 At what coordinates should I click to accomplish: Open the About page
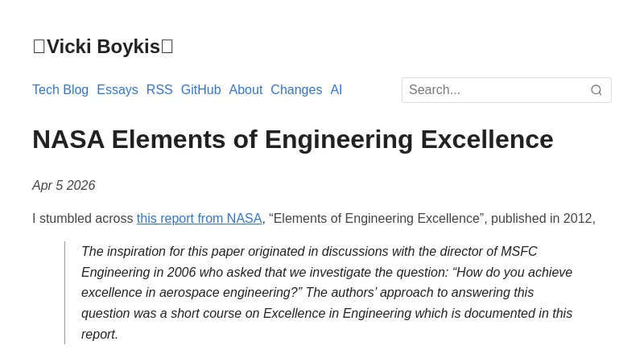246,90
